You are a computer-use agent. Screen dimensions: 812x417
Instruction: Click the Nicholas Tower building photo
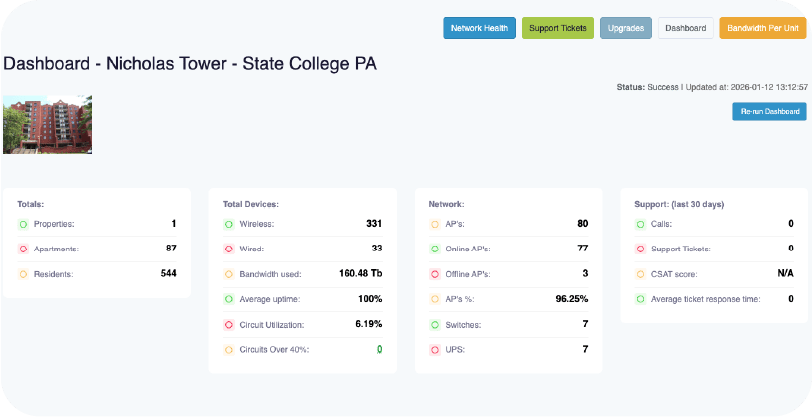47,124
